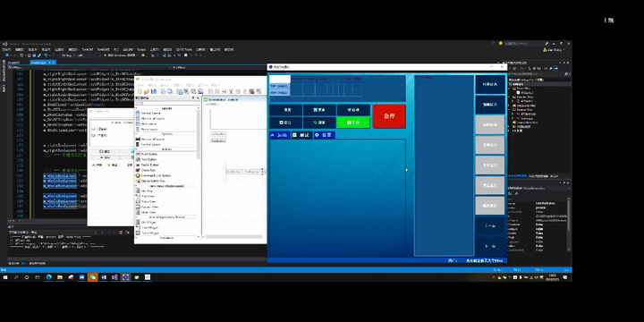Open the 设置 tab with gear icon
This screenshot has width=644, height=322.
pos(324,135)
